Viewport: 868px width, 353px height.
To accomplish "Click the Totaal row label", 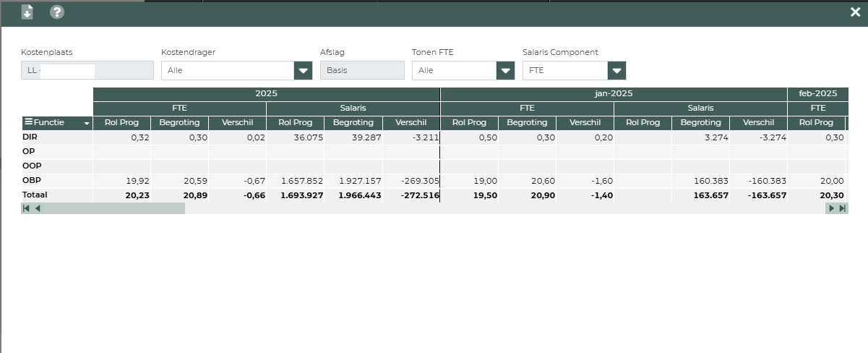I will click(35, 195).
